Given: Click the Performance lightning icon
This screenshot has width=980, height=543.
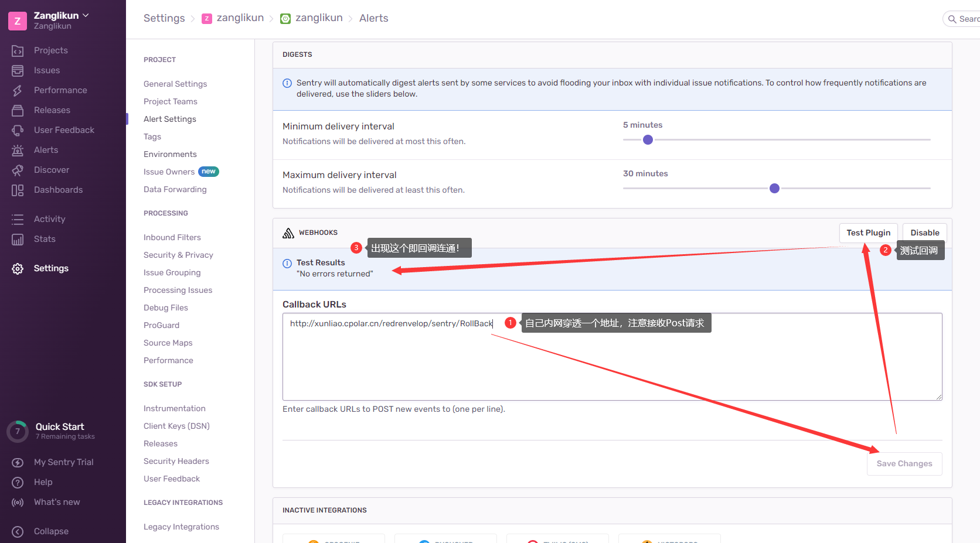Looking at the screenshot, I should coord(18,91).
